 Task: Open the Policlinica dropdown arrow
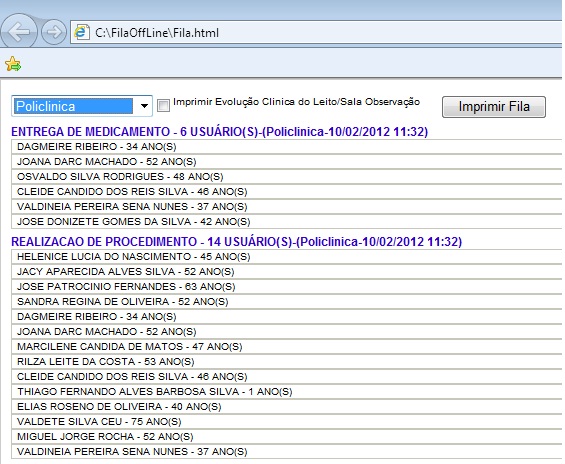(144, 106)
